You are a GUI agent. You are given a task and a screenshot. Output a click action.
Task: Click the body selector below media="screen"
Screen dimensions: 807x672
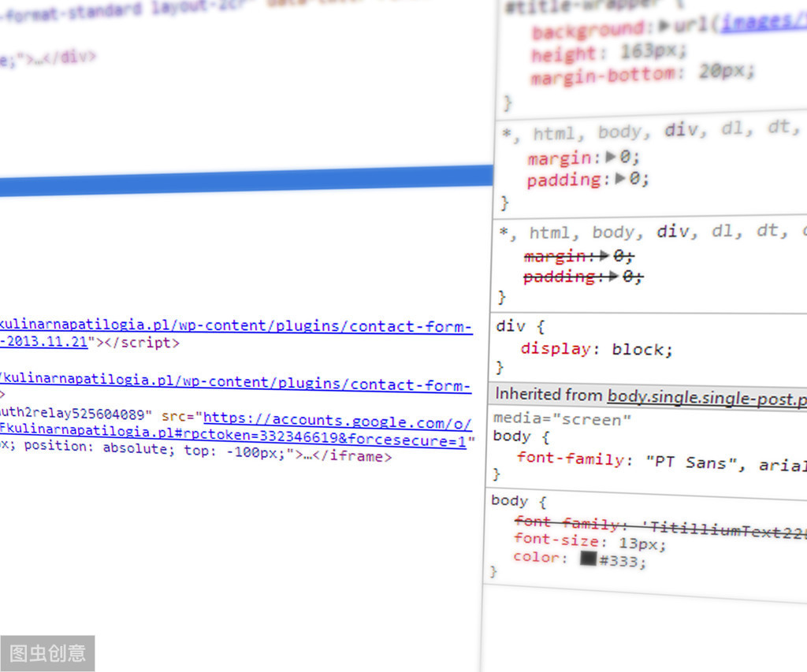[x=511, y=436]
